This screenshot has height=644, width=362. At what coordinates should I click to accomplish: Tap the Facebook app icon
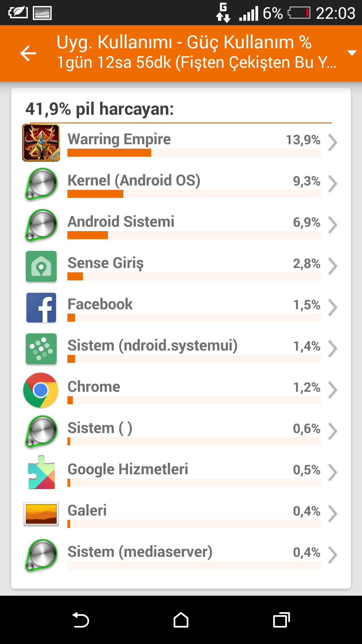click(41, 308)
